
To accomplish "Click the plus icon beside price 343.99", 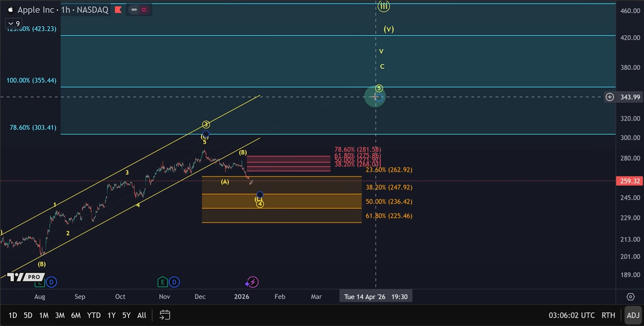I will pos(609,97).
